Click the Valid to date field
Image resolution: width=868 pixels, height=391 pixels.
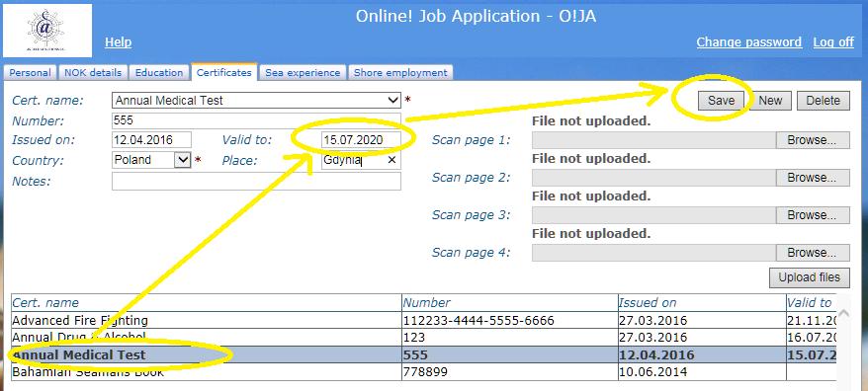coord(361,140)
